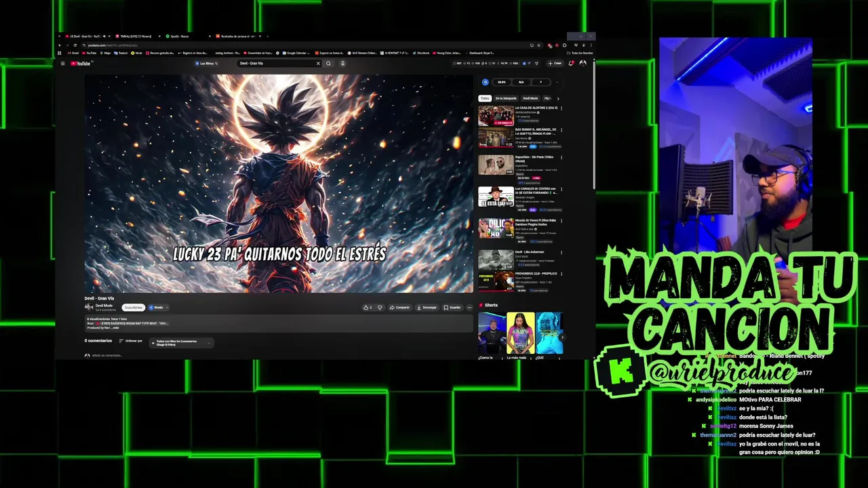Open Devil Mode channel avatar

click(x=89, y=308)
